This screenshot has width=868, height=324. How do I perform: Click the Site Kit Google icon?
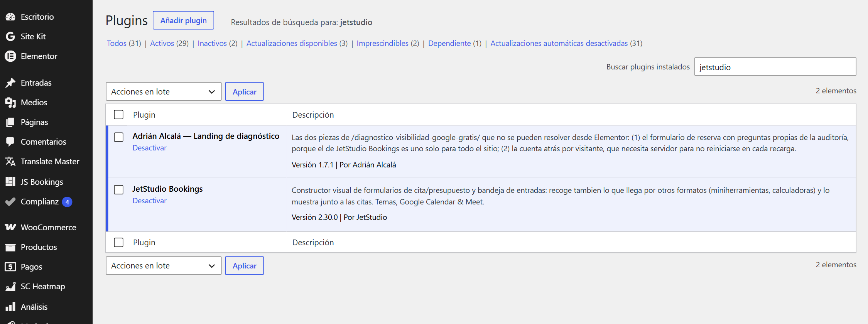coord(10,36)
